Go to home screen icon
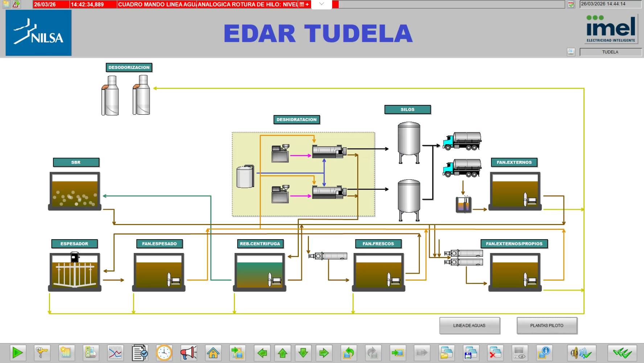 tap(213, 352)
